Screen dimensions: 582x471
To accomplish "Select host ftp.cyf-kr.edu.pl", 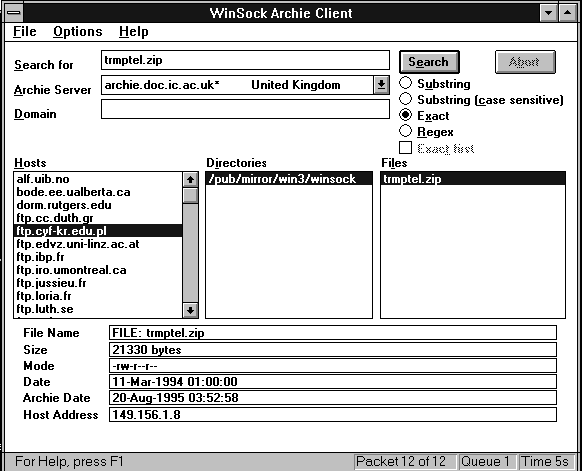I will point(98,231).
